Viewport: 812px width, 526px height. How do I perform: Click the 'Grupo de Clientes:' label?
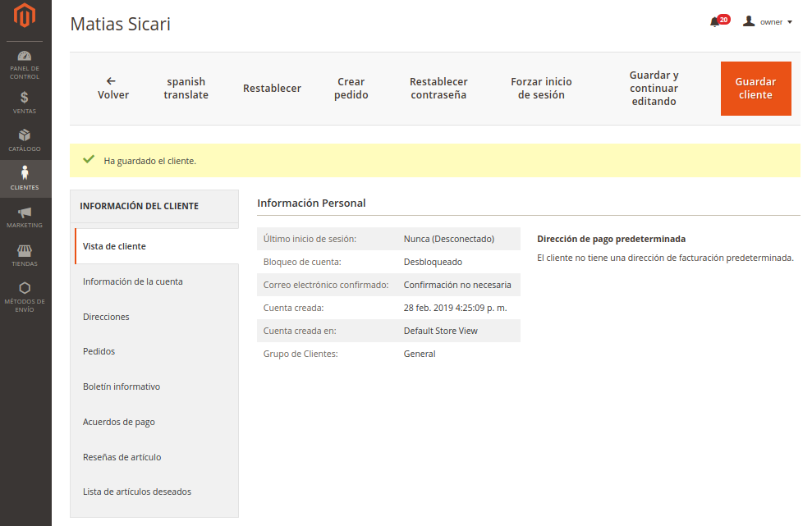pos(300,354)
